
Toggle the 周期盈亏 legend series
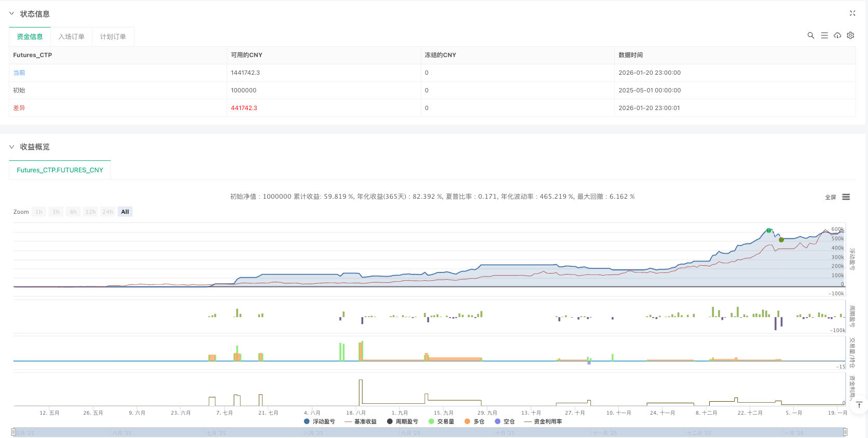tap(403, 421)
